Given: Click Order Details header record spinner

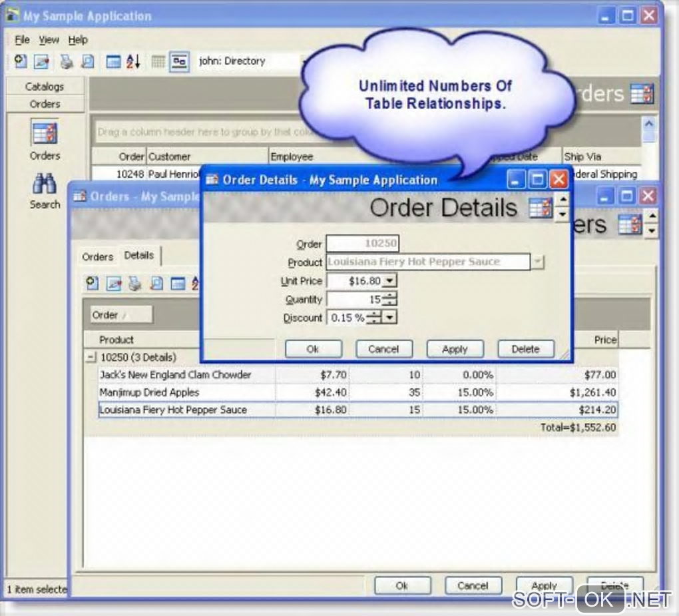Looking at the screenshot, I should [x=562, y=207].
